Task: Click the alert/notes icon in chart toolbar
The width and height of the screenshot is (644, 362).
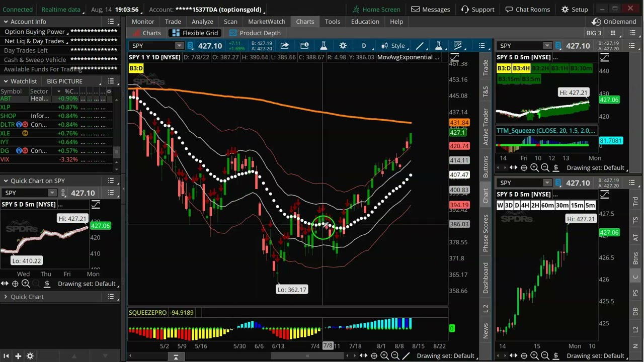Action: tap(304, 46)
